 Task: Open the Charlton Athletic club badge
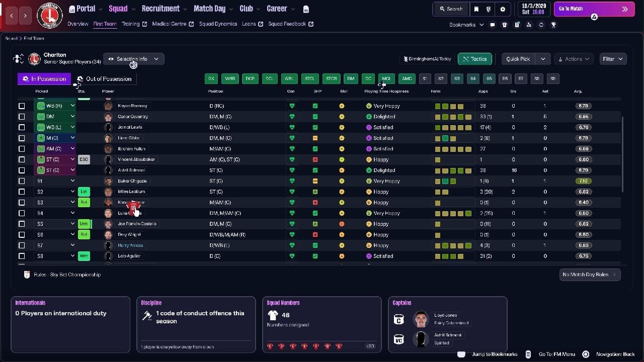pos(50,15)
